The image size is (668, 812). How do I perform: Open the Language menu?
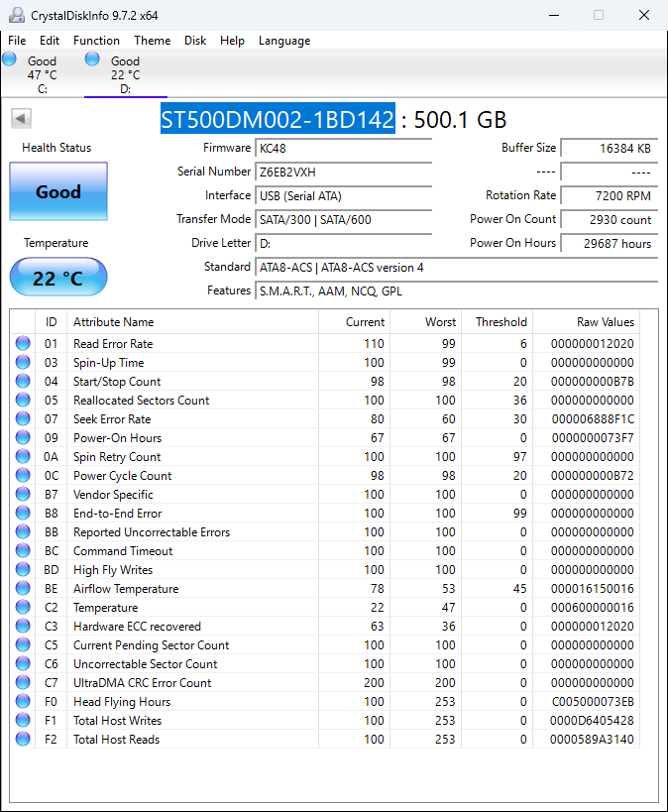pos(284,41)
